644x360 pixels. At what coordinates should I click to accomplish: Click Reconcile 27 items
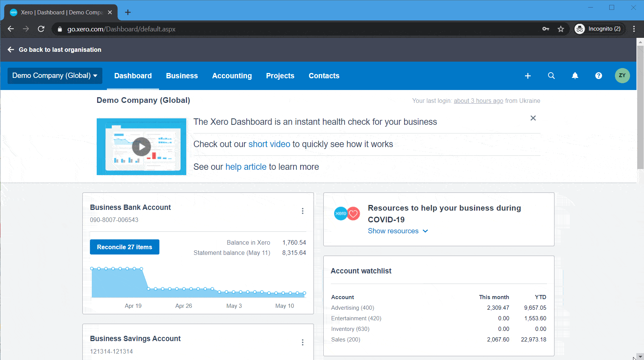point(124,247)
